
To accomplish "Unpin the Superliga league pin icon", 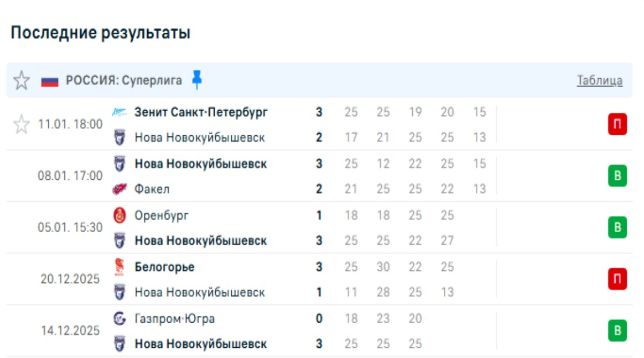I will [197, 80].
